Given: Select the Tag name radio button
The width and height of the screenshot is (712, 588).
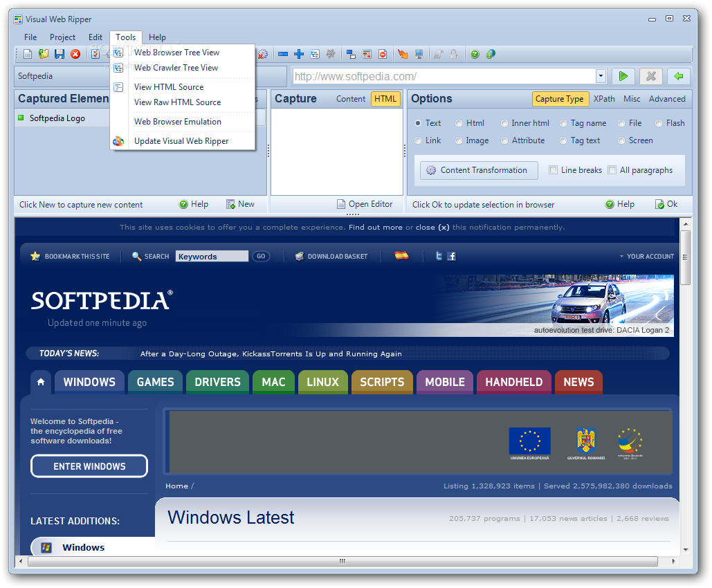Looking at the screenshot, I should coord(563,123).
